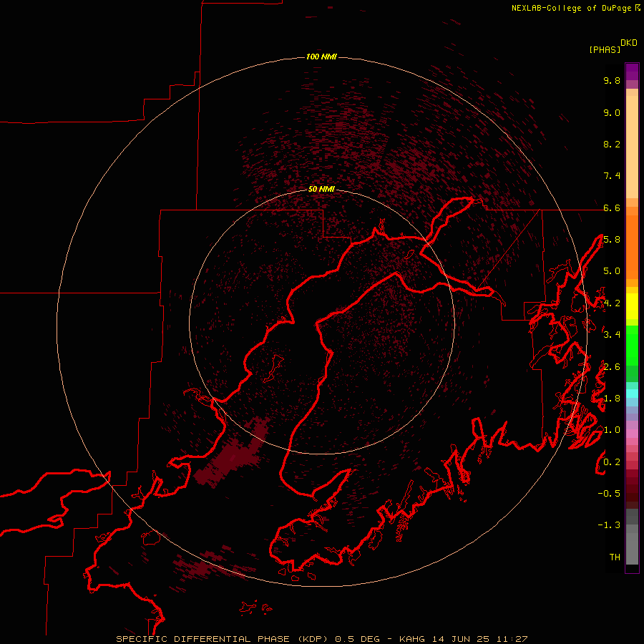
Task: Select the -0.5 legend value
Action: pyautogui.click(x=609, y=493)
